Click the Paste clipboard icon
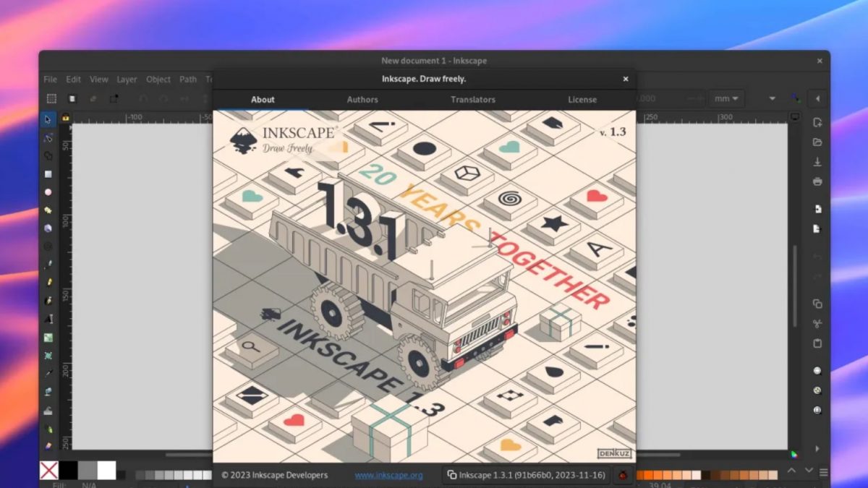The image size is (868, 488). (x=817, y=343)
